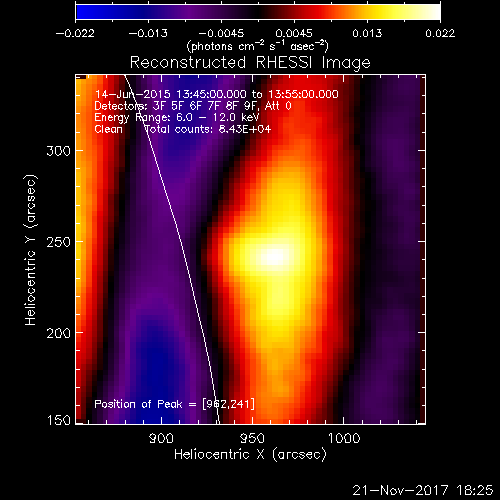Click the 'Total counts: 8.43E+04' text
Viewport: 500px width, 500px height.
pyautogui.click(x=208, y=129)
